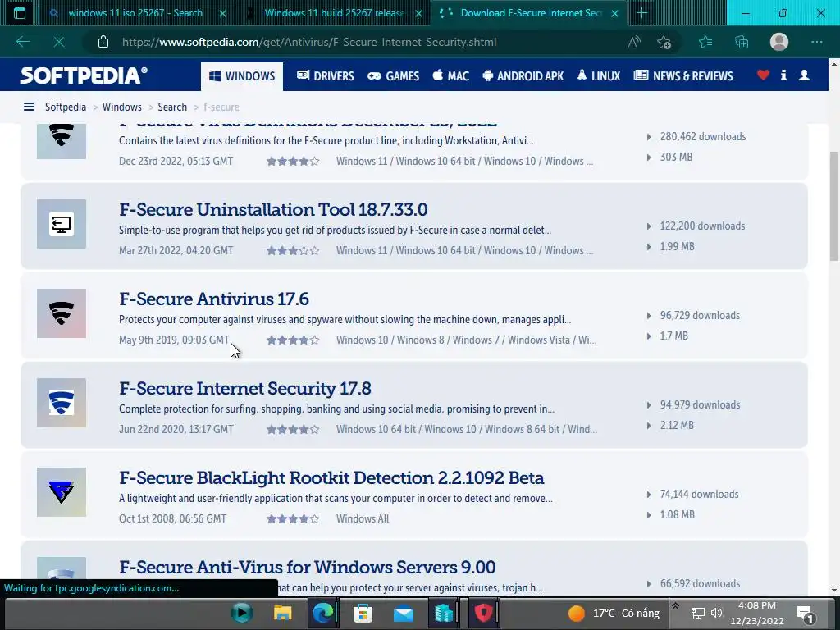View site information lock icon
Image resolution: width=840 pixels, height=630 pixels.
coord(103,42)
